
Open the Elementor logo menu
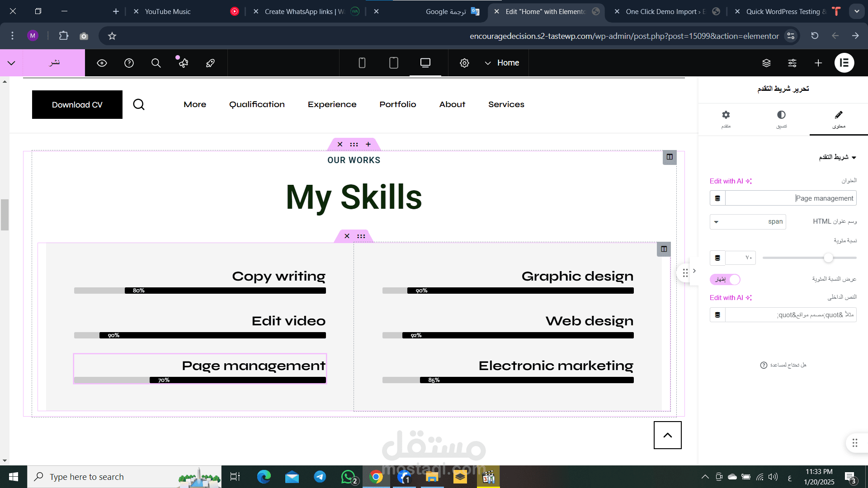[844, 63]
